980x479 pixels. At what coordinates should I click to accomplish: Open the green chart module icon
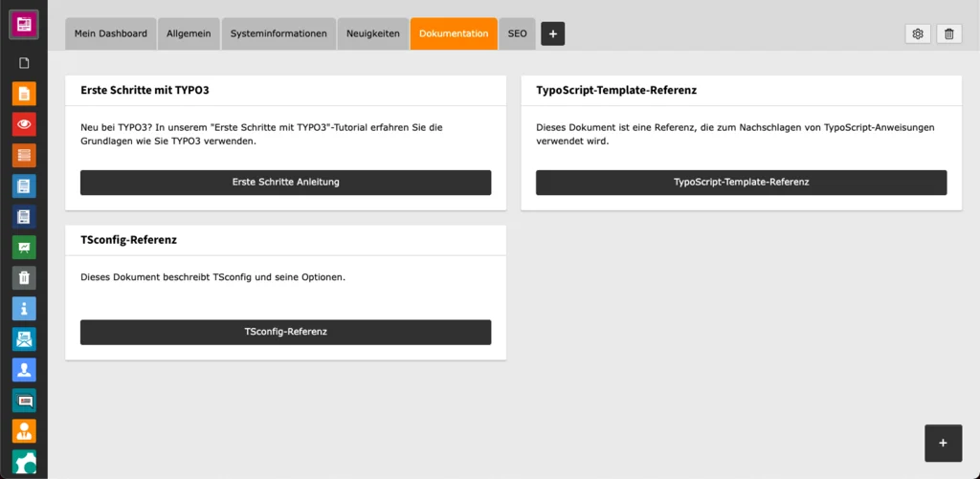[x=24, y=247]
